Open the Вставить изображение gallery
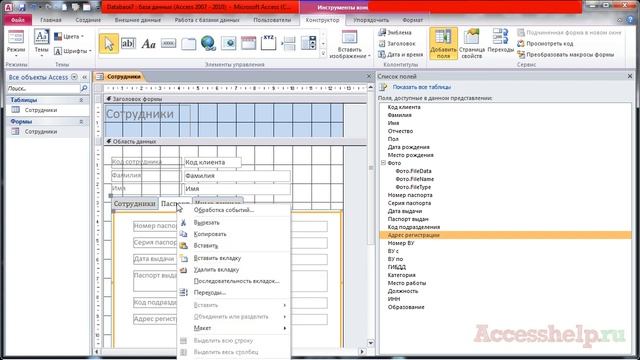This screenshot has width=640, height=360. pyautogui.click(x=349, y=44)
